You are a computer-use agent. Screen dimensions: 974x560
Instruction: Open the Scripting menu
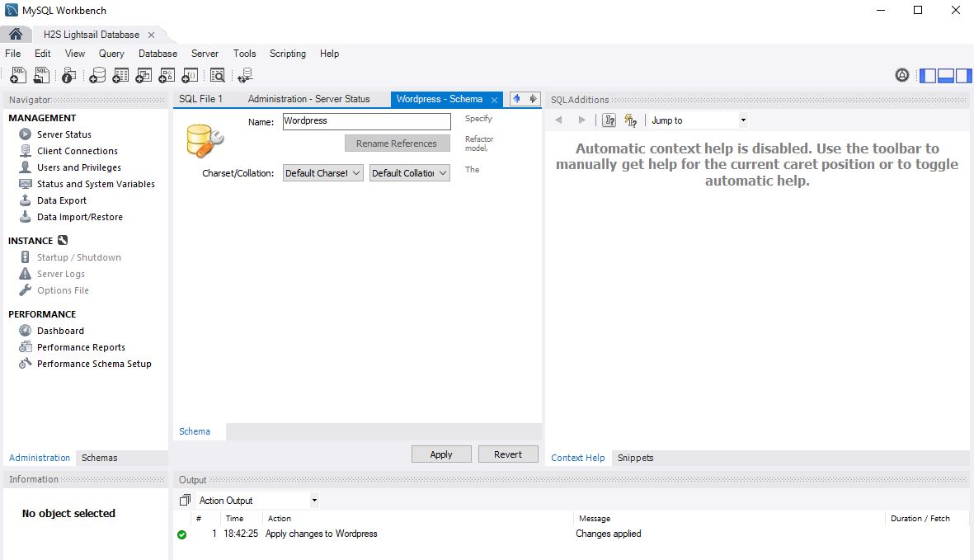click(x=288, y=54)
